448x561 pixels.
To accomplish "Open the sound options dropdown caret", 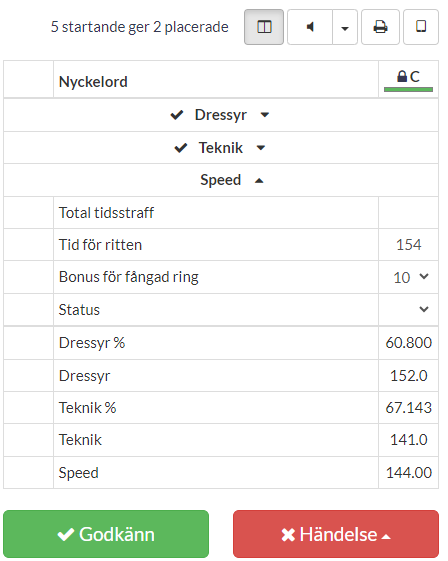I will [345, 27].
